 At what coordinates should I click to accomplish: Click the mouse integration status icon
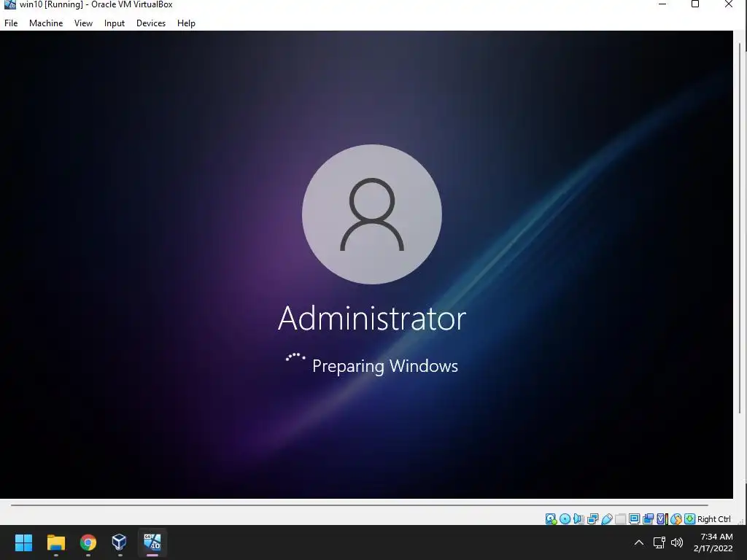[x=676, y=519]
